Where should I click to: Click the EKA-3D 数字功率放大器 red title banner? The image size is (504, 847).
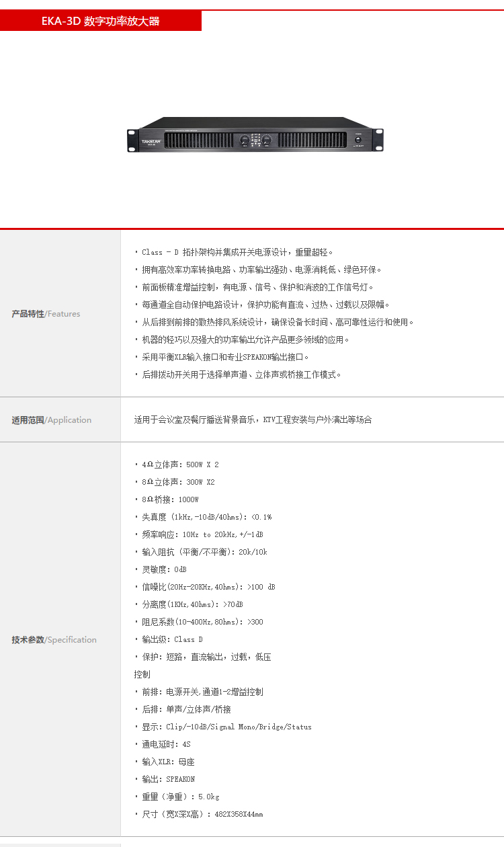tap(101, 21)
